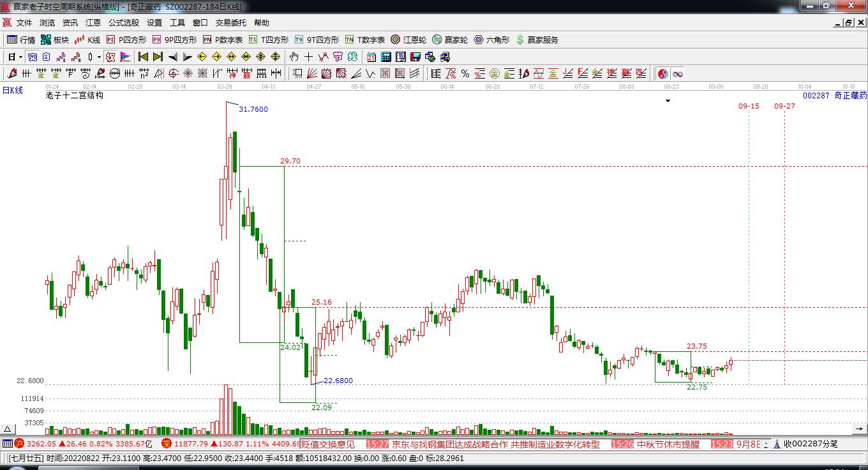Step forward with the black right arrow
The width and height of the screenshot is (868, 470).
(188, 57)
